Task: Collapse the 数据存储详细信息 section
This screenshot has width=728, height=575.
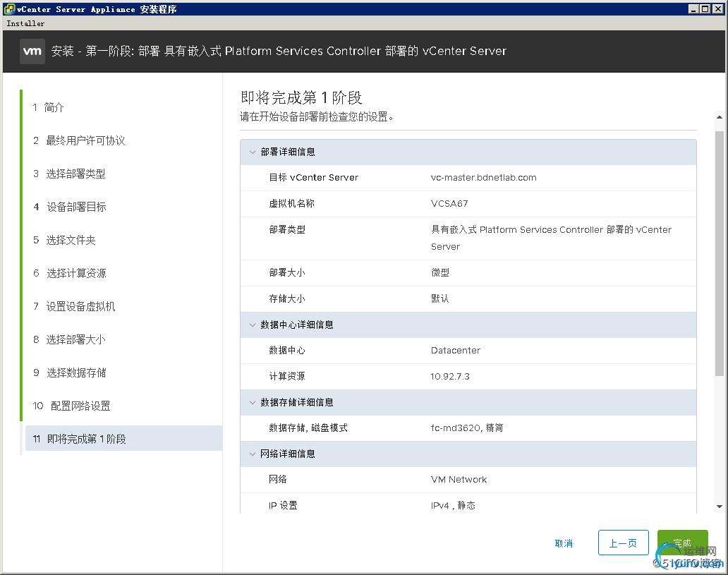Action: coord(253,402)
